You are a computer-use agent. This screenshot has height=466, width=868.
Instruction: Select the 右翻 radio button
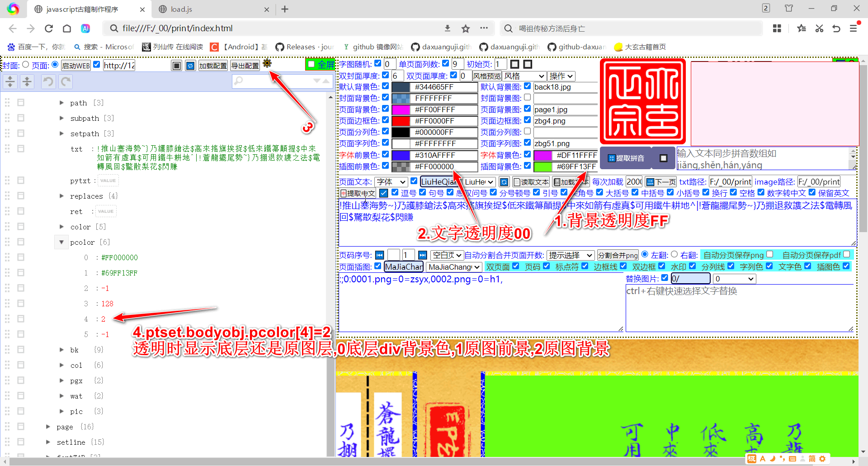click(675, 254)
